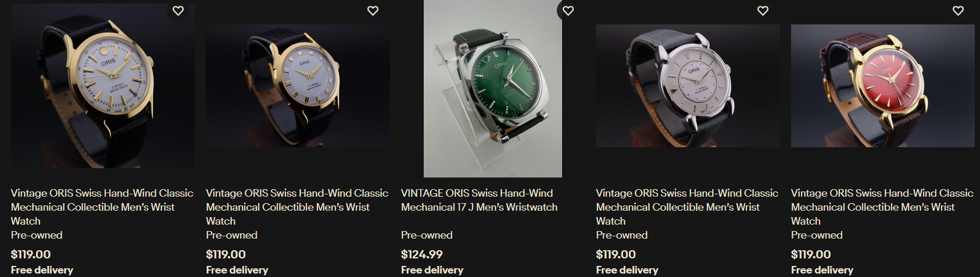The width and height of the screenshot is (980, 277).
Task: View the second gold Oris watch photo
Action: pyautogui.click(x=298, y=86)
